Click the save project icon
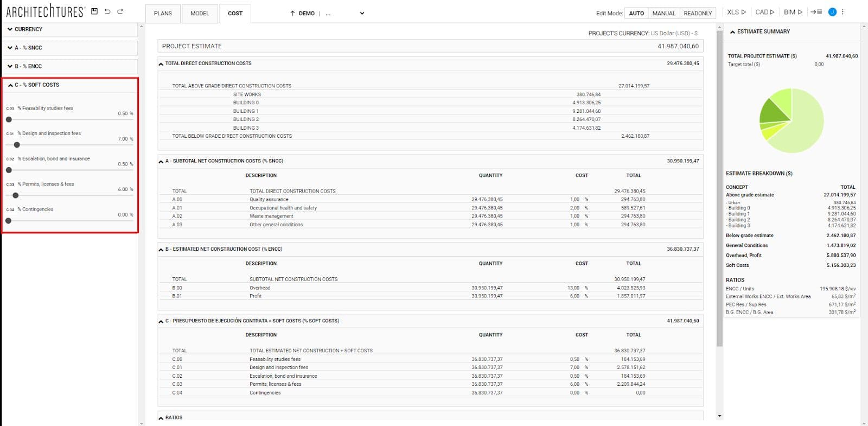 coord(94,11)
